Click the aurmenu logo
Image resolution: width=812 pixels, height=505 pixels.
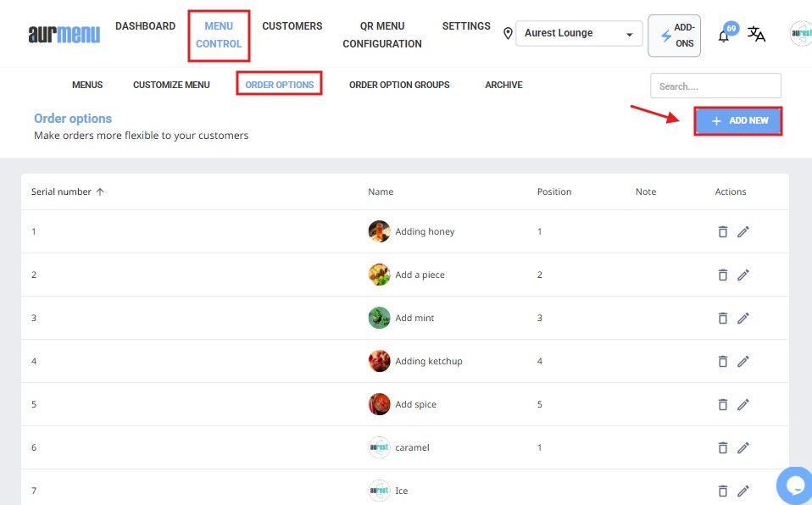point(64,34)
